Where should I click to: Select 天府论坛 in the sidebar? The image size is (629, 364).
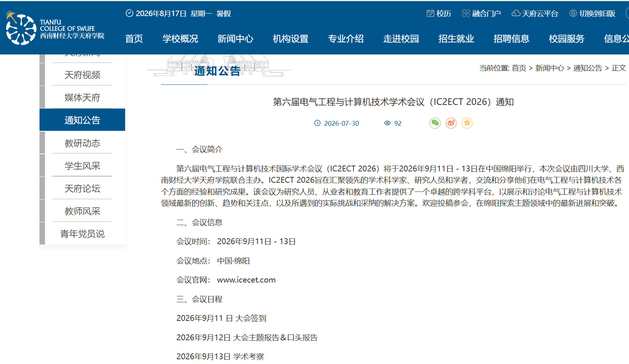[x=82, y=188]
